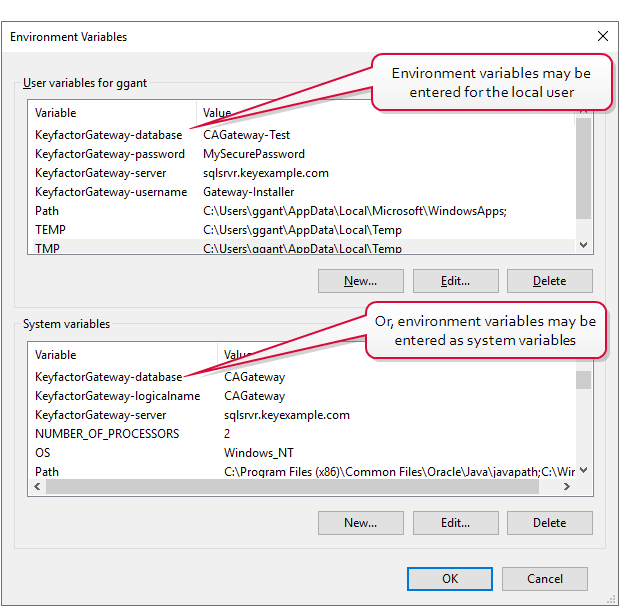Select the user TEMP variable
Viewport: 619px width, 606px height.
point(50,230)
